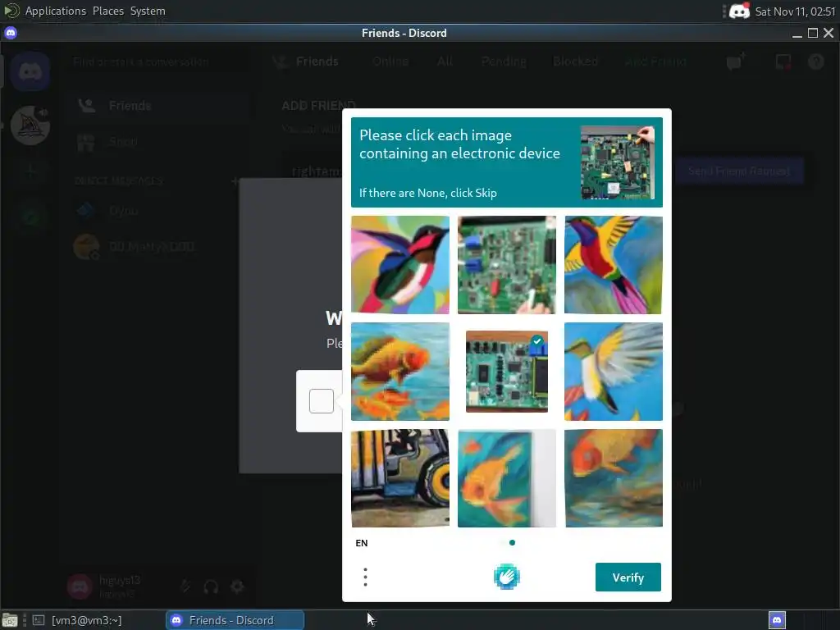Deselect the checked circuit board tile
Screen dimensions: 840x630
(507, 372)
